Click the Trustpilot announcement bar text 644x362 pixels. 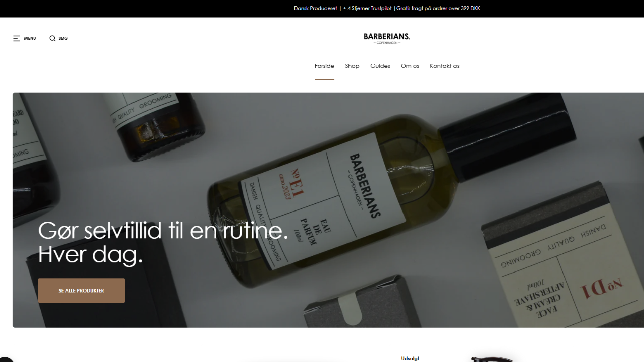click(x=367, y=8)
